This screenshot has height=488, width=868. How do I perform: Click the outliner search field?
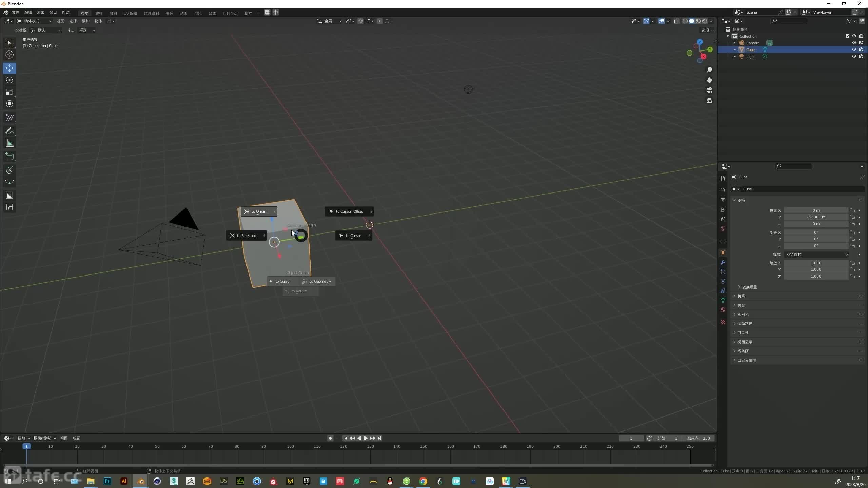point(789,21)
